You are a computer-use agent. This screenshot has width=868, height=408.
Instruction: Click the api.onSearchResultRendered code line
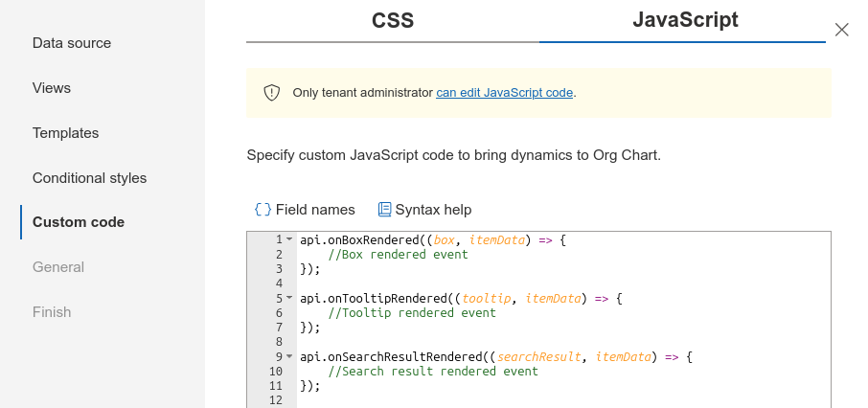pyautogui.click(x=496, y=357)
